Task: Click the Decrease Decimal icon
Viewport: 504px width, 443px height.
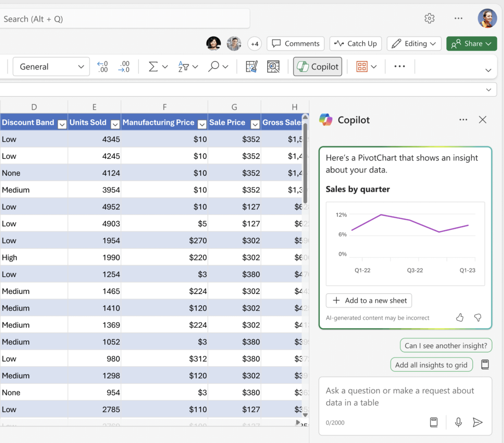Action: coord(124,67)
